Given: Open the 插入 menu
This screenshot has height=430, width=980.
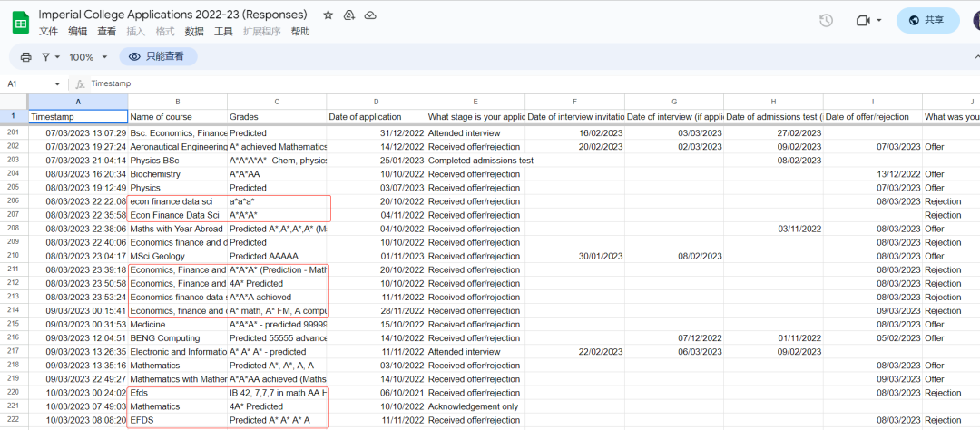Looking at the screenshot, I should point(135,31).
